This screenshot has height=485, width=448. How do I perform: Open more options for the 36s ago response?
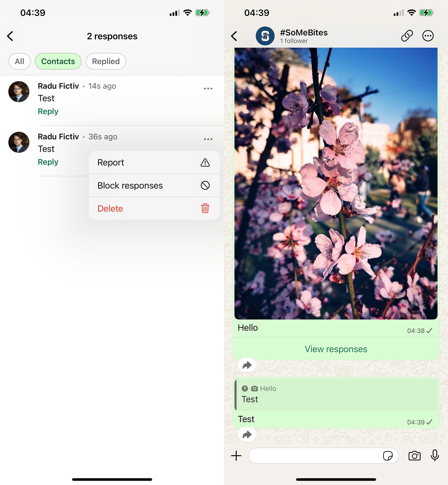(x=208, y=139)
